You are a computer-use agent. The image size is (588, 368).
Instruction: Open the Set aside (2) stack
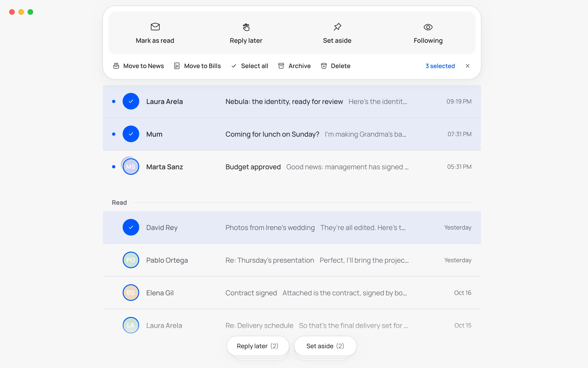point(325,346)
